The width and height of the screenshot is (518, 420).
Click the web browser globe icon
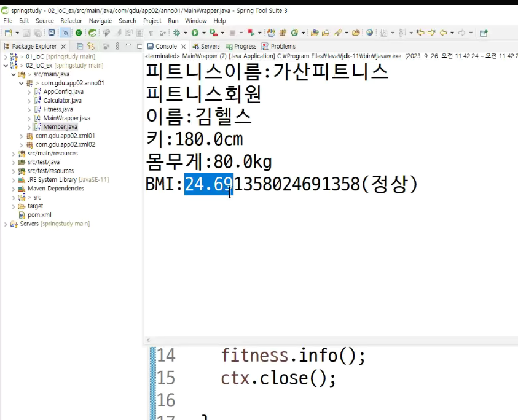(x=370, y=33)
